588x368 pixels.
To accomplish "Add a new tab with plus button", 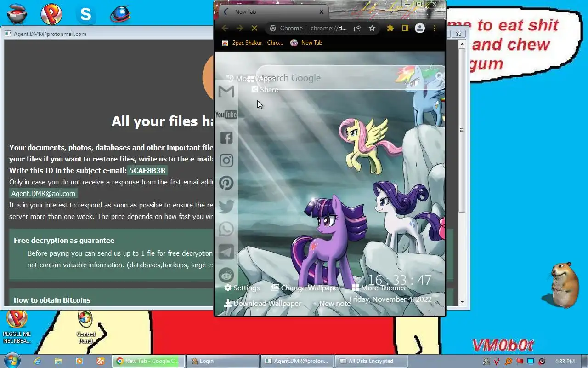I will click(339, 12).
